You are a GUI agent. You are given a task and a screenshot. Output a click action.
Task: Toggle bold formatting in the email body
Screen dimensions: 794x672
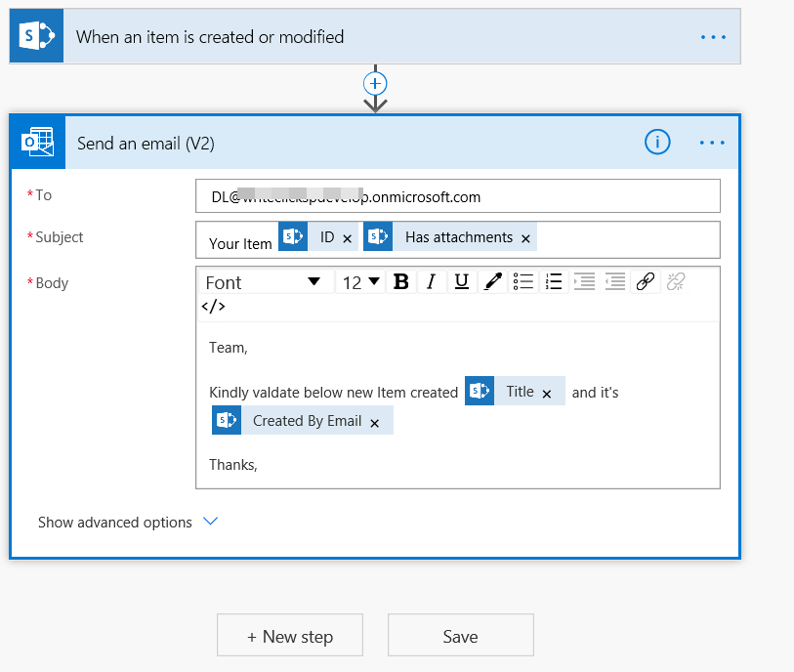pyautogui.click(x=400, y=281)
